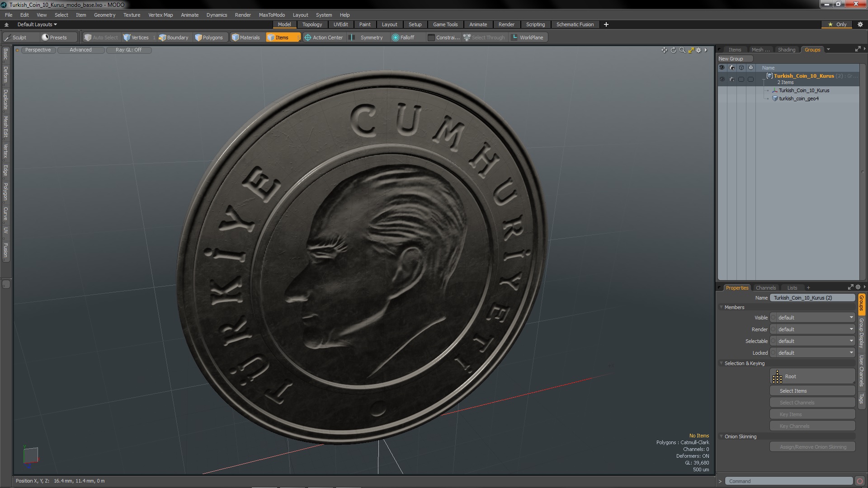The image size is (868, 488).
Task: Click the Command input field
Action: click(789, 481)
